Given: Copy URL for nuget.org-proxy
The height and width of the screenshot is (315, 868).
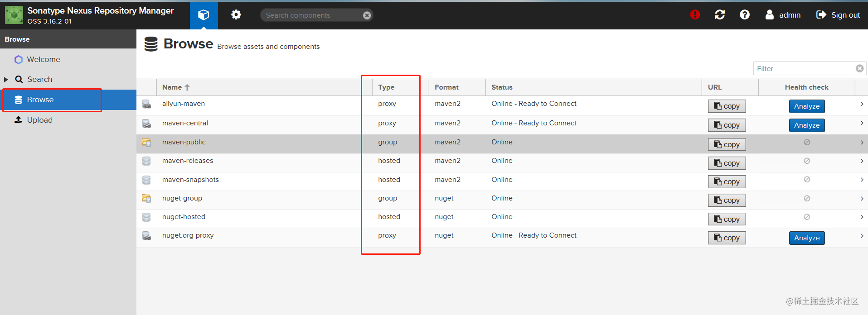Looking at the screenshot, I should click(727, 238).
